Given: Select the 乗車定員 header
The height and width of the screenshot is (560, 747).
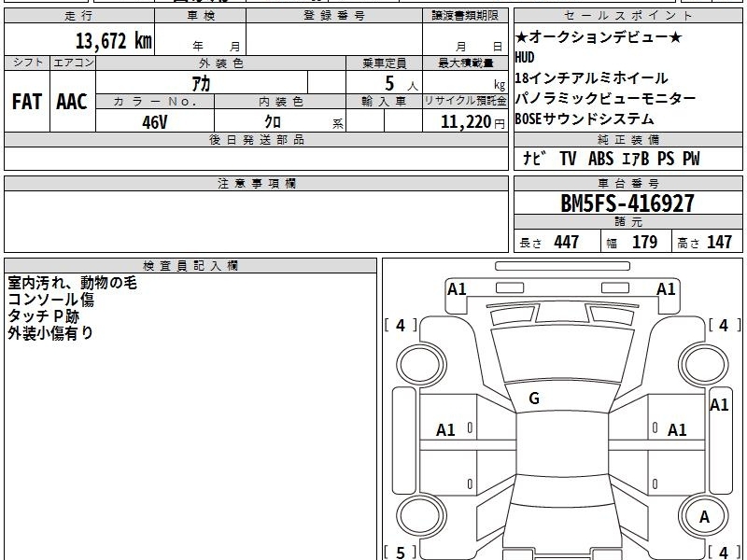Looking at the screenshot, I should (x=384, y=63).
